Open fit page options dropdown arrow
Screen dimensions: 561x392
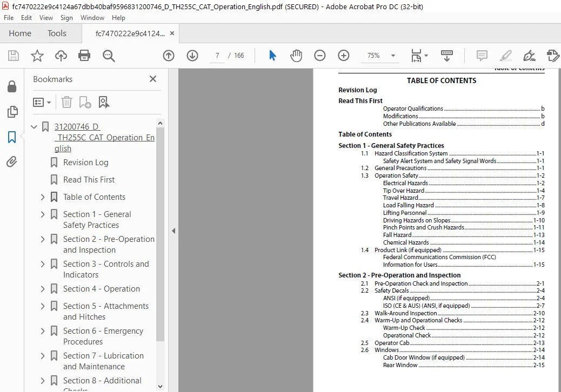(x=426, y=56)
